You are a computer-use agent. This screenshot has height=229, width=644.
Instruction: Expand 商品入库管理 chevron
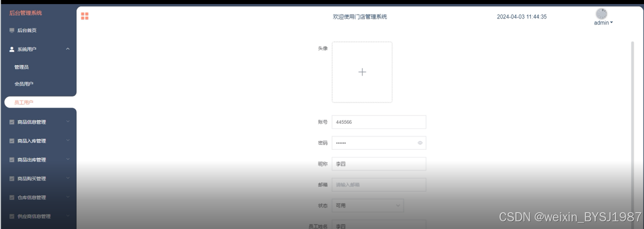point(68,140)
